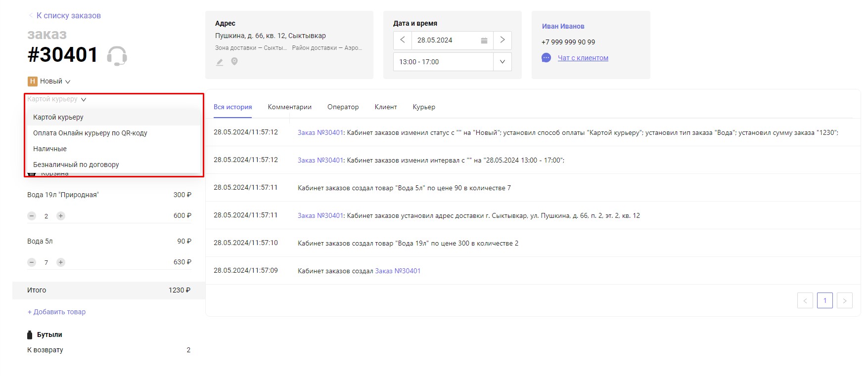The width and height of the screenshot is (868, 376).
Task: Click the bottle icon next to Бутыли
Action: click(30, 335)
